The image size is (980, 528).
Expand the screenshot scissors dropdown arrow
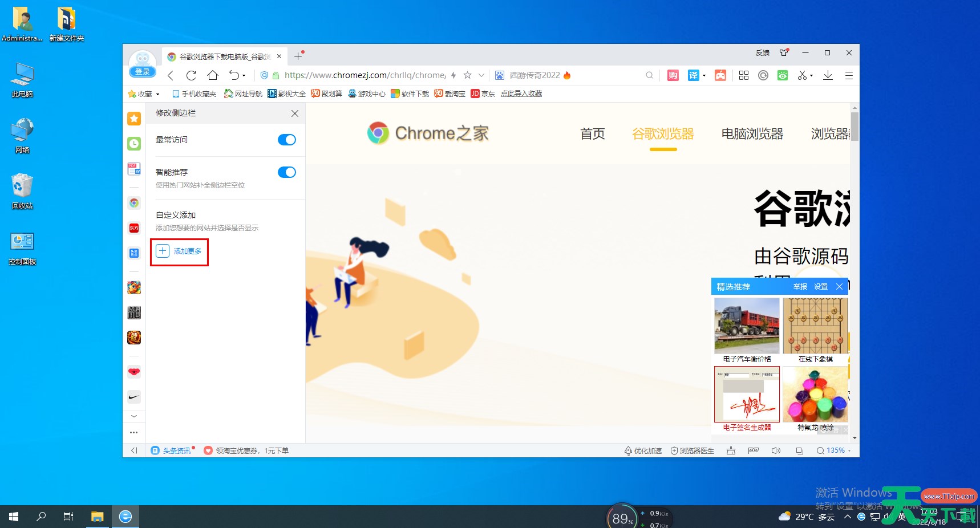pos(811,75)
